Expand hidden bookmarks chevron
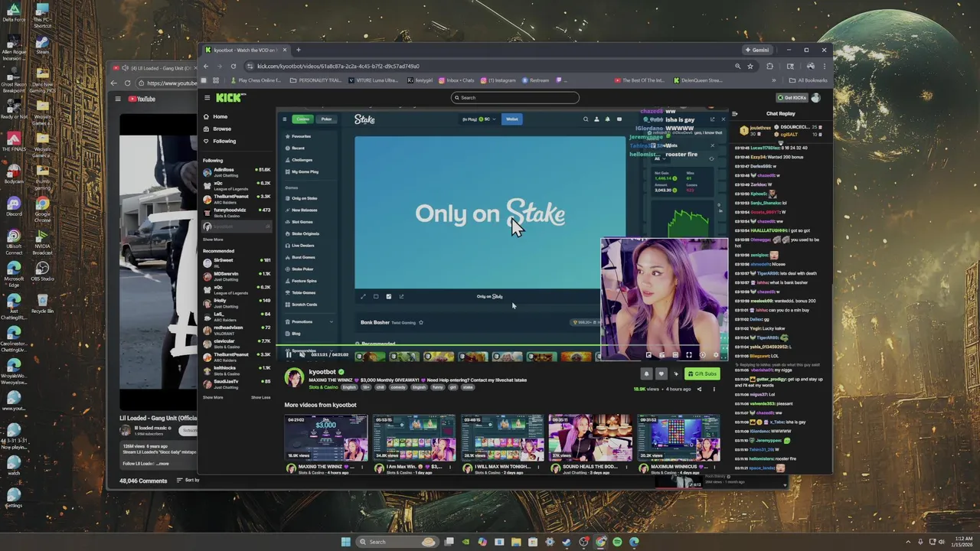Image resolution: width=980 pixels, height=551 pixels. pyautogui.click(x=773, y=80)
